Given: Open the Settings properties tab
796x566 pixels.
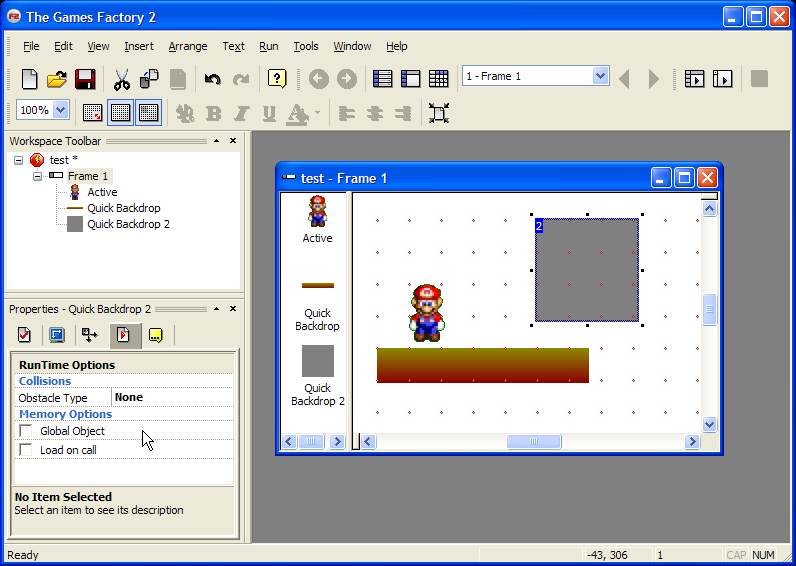Looking at the screenshot, I should (x=24, y=335).
